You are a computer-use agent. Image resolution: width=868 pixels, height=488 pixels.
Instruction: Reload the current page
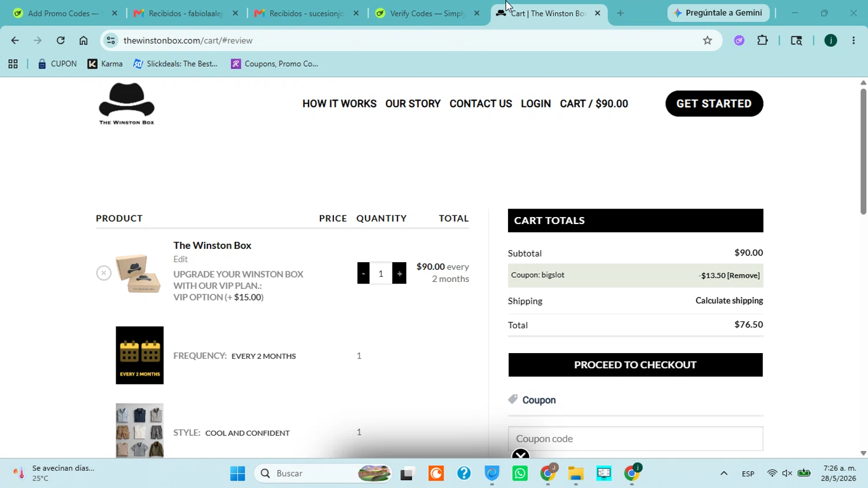click(x=61, y=41)
